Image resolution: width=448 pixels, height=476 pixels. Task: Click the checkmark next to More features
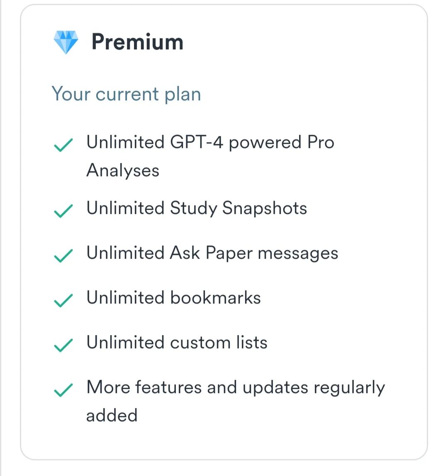pos(63,390)
